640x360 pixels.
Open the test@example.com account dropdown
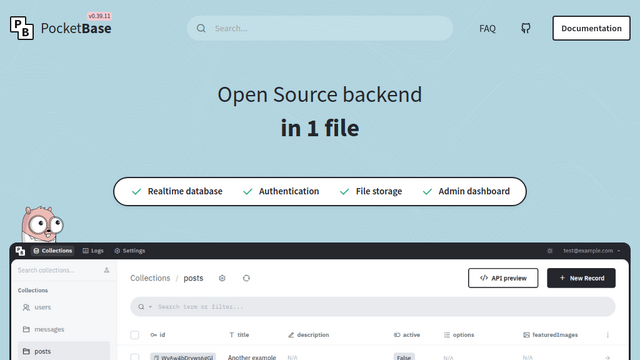pos(592,251)
